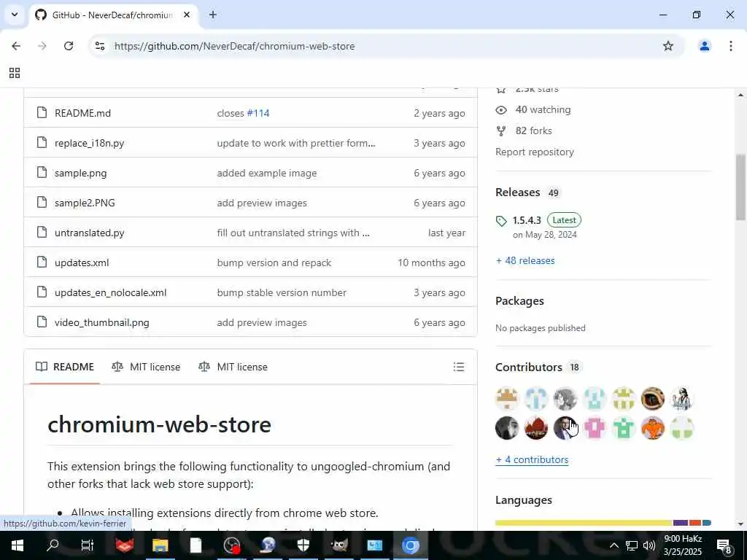The image size is (747, 560).
Task: Open Windows taskbar search
Action: (53, 545)
